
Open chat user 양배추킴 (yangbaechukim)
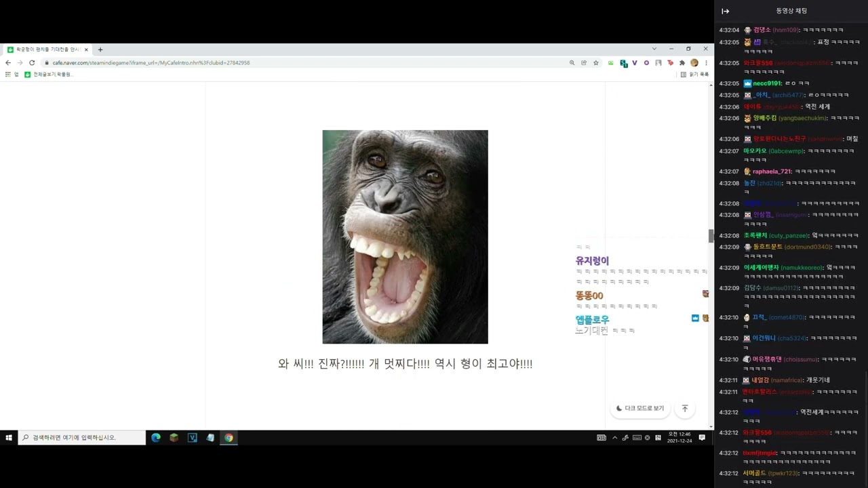click(x=789, y=118)
